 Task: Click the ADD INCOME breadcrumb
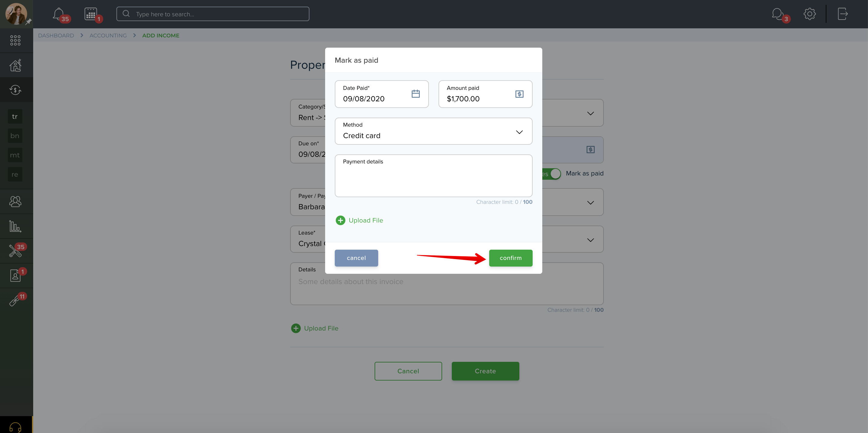pos(161,35)
